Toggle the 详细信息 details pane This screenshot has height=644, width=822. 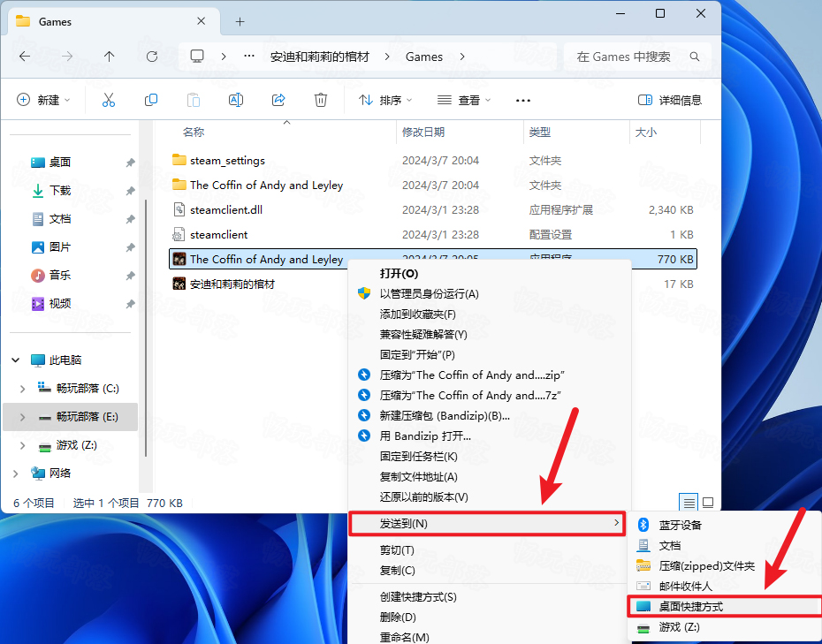[x=669, y=100]
